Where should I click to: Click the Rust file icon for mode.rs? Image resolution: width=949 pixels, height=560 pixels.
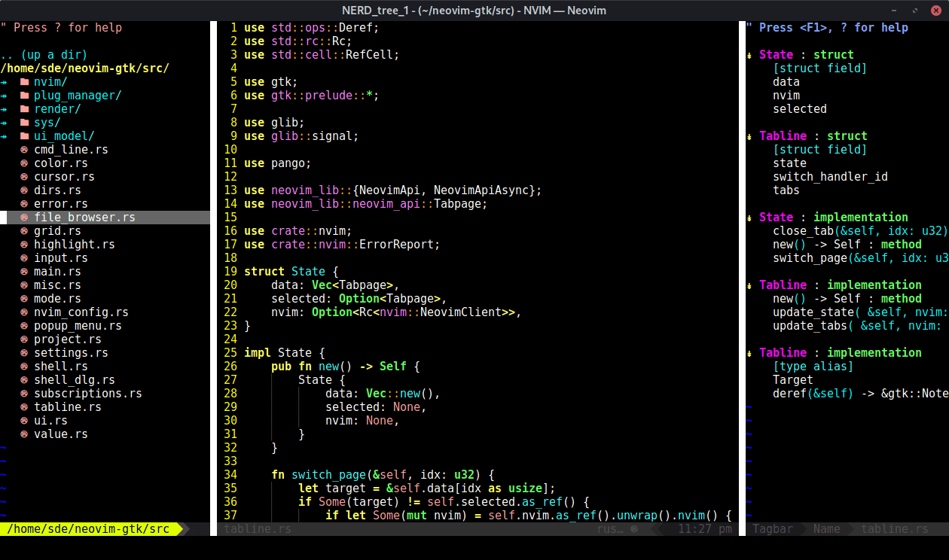click(24, 299)
